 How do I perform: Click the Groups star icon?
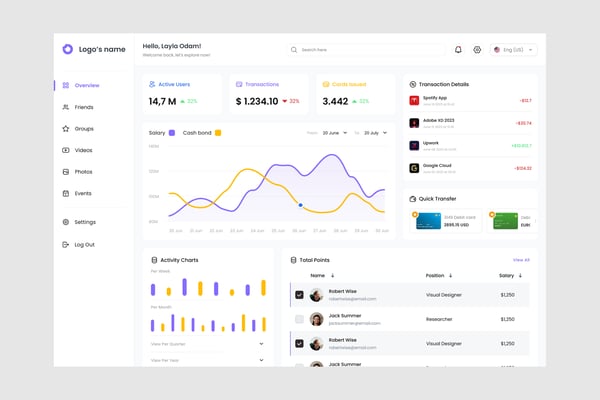(66, 129)
